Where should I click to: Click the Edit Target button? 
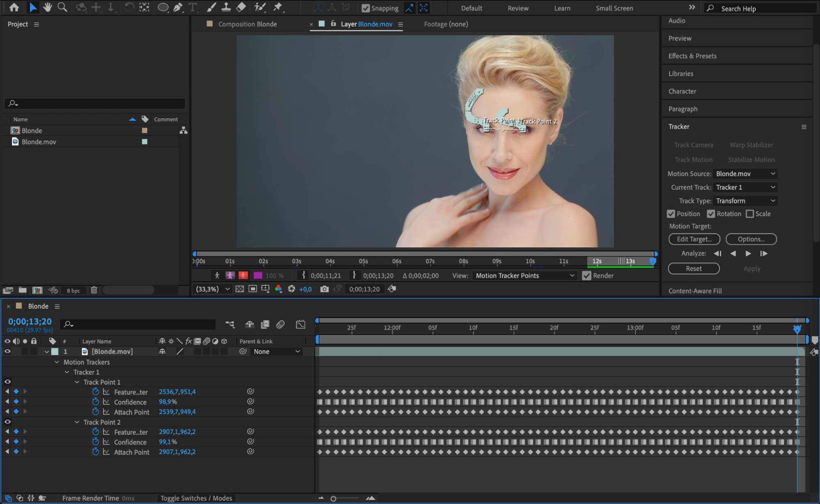pos(694,239)
